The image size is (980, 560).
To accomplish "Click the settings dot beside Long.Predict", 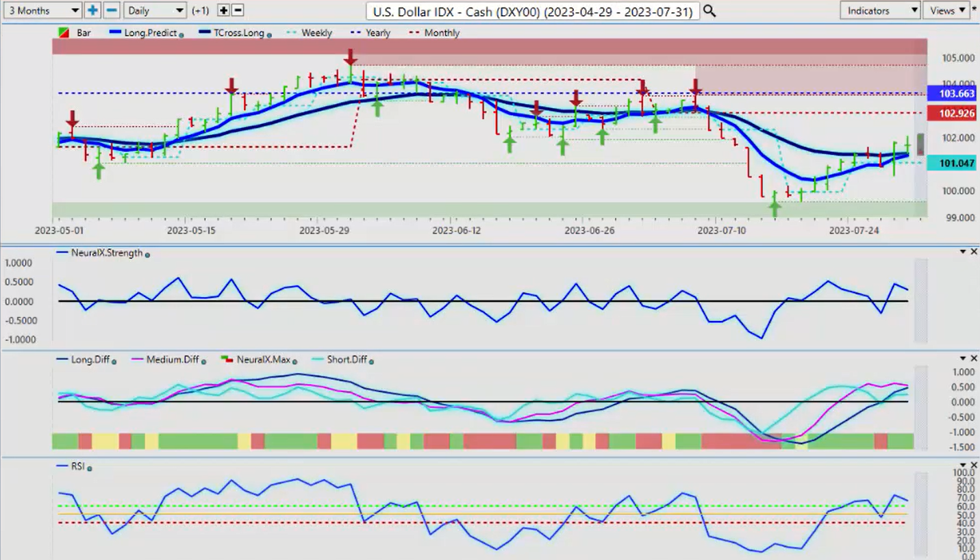I will (x=181, y=34).
